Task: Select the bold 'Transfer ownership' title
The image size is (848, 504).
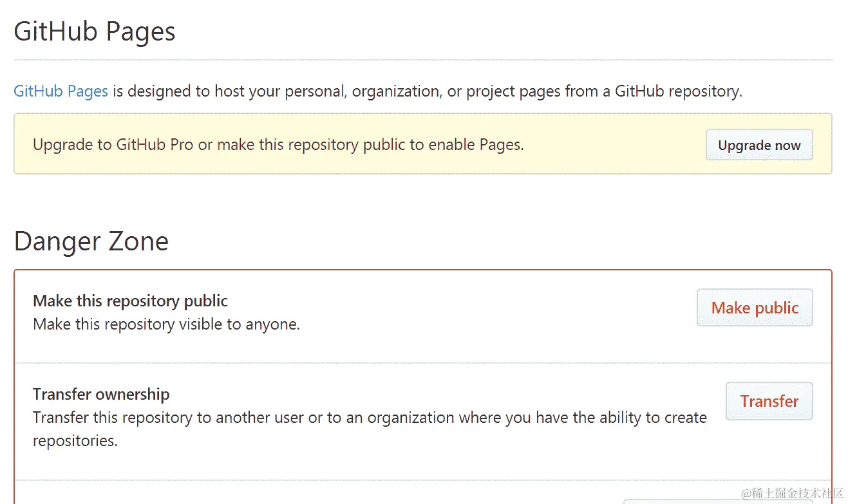Action: 101,394
